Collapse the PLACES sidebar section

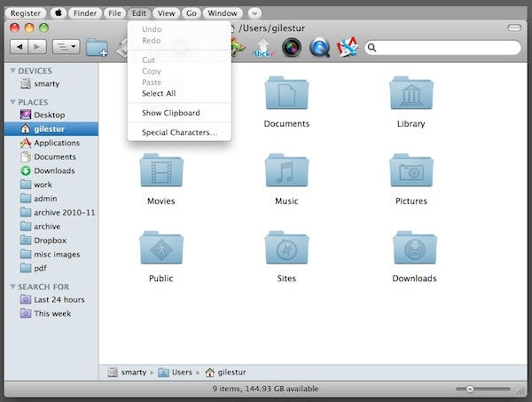tap(12, 102)
